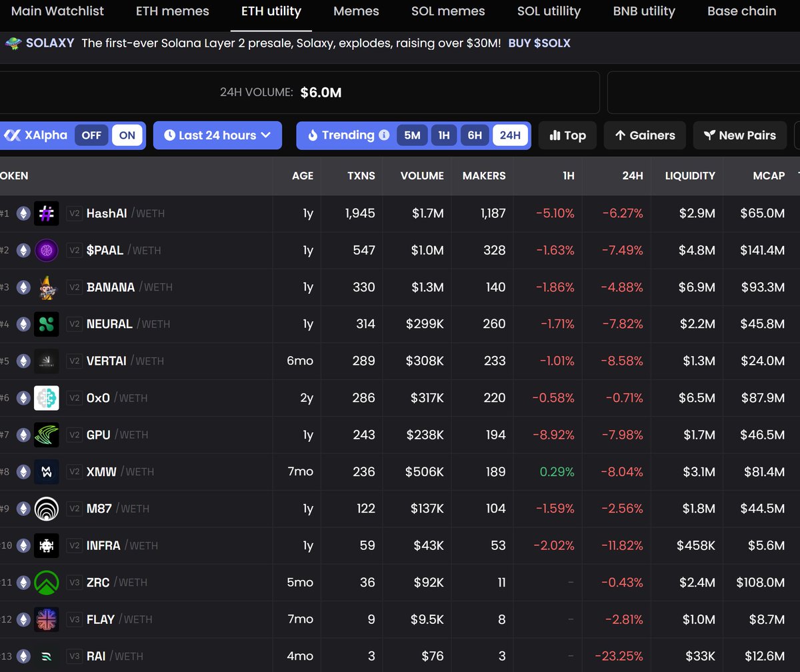Open the 0x0 token logo
Image resolution: width=800 pixels, height=672 pixels.
tap(47, 398)
